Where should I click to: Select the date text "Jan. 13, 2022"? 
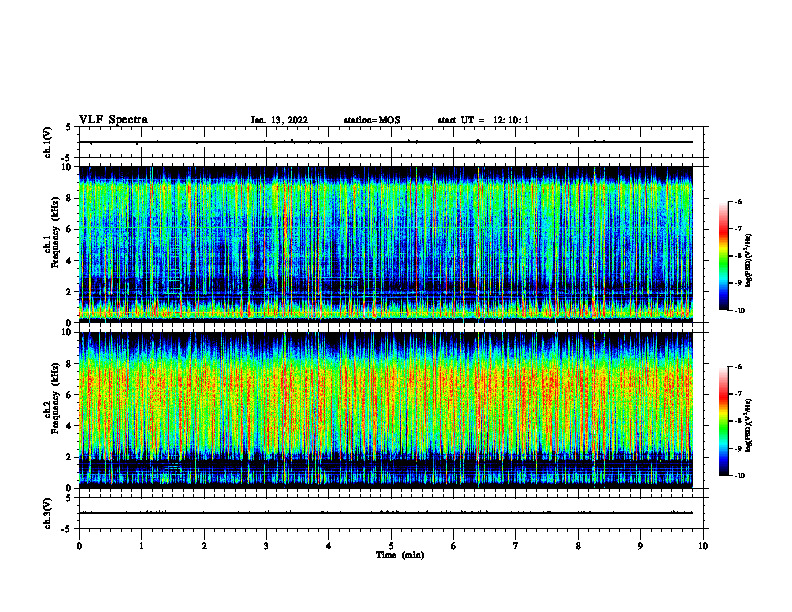click(279, 120)
